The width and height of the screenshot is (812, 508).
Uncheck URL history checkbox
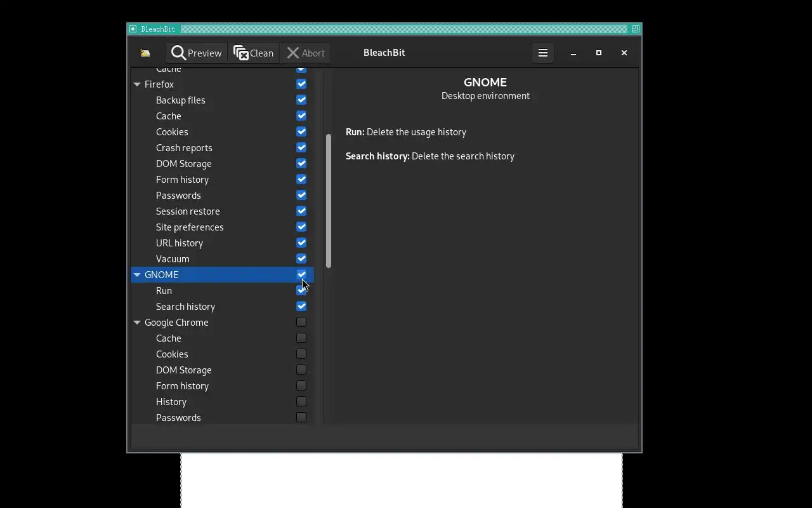301,243
